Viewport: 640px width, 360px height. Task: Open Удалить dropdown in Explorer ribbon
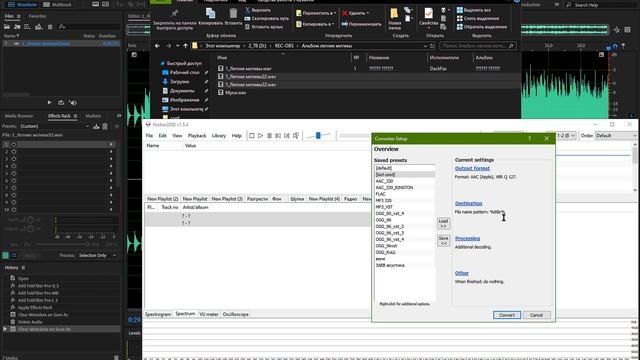[x=356, y=13]
